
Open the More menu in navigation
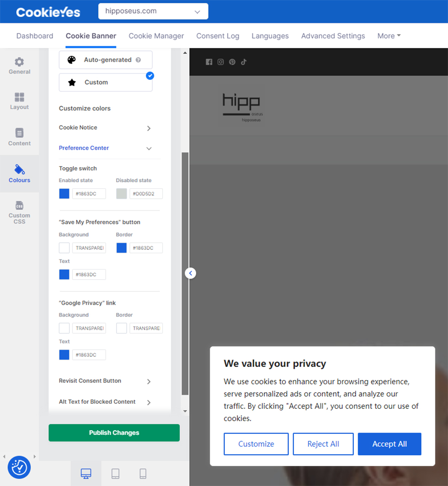(389, 36)
